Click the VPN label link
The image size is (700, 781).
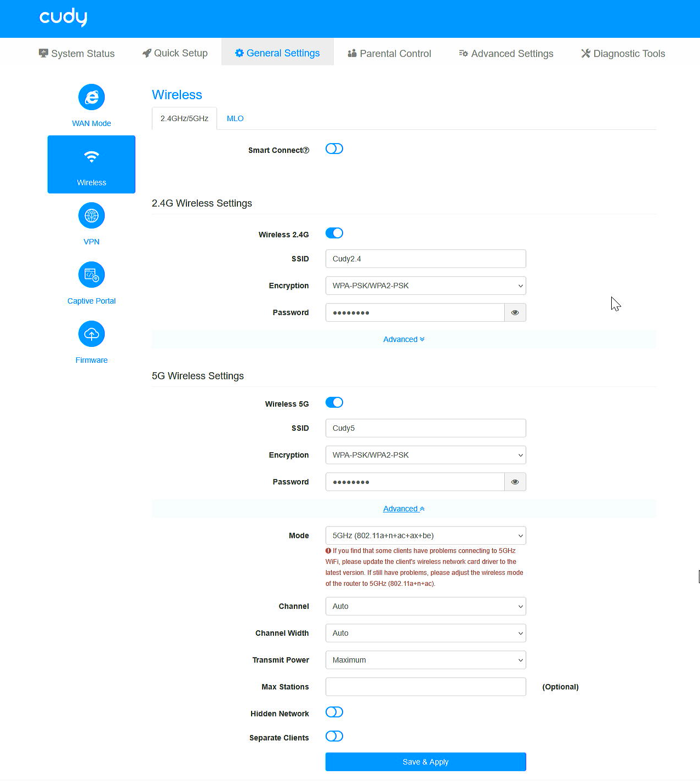[92, 242]
